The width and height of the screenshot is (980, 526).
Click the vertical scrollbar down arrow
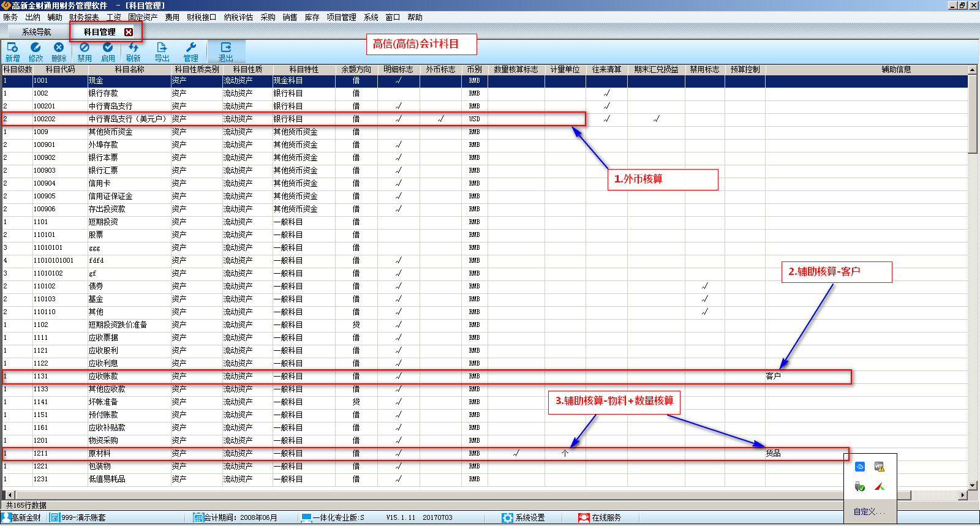pyautogui.click(x=973, y=484)
